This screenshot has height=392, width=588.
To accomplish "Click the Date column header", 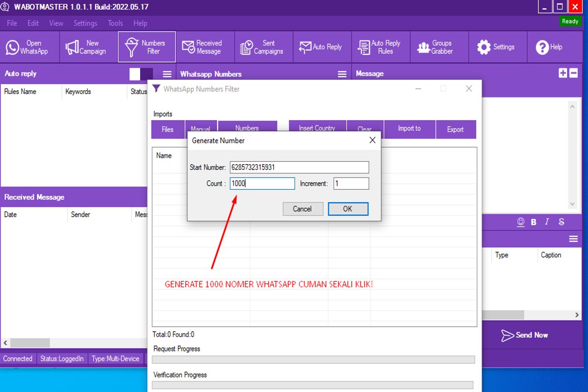I will tap(10, 215).
